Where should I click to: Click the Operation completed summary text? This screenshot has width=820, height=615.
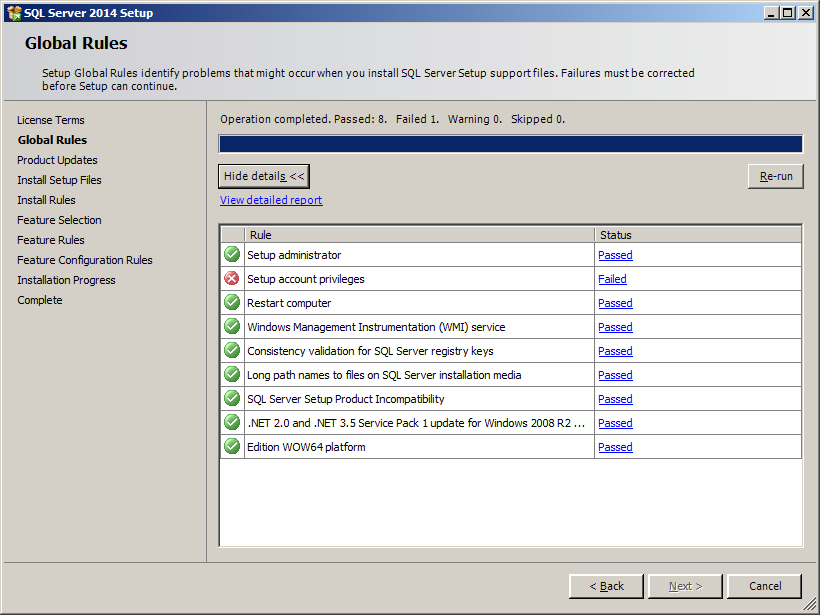pyautogui.click(x=392, y=119)
